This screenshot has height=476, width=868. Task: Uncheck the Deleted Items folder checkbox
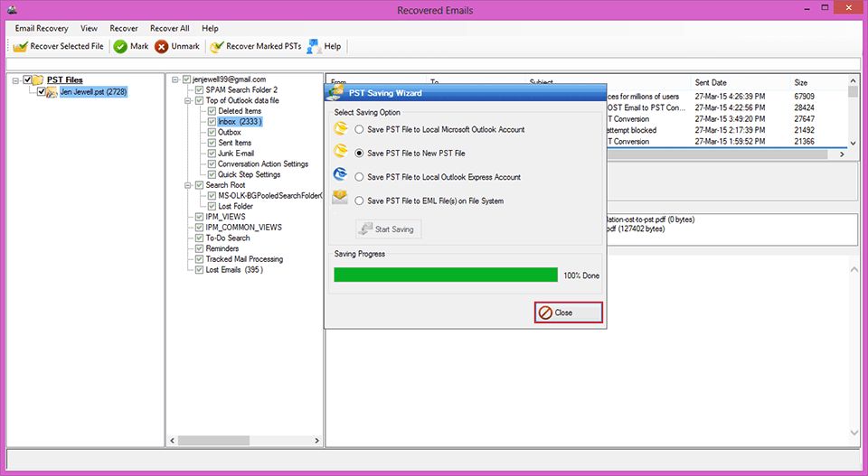click(212, 111)
